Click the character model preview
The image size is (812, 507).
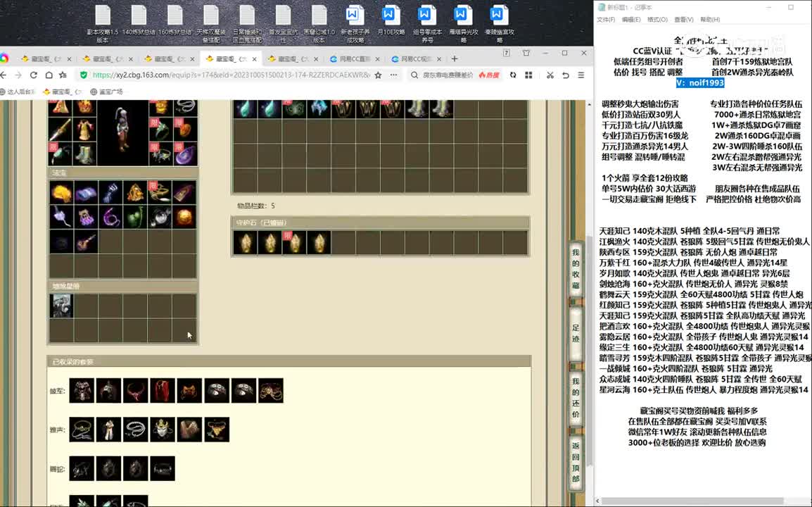(x=122, y=132)
